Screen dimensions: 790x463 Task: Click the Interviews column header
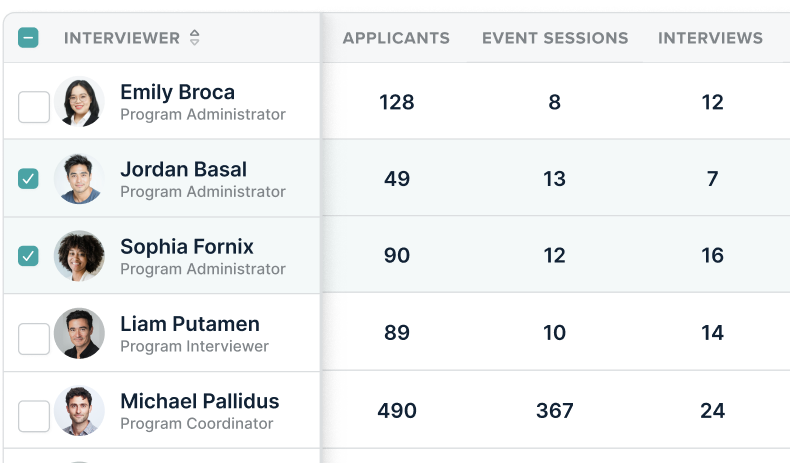(710, 38)
